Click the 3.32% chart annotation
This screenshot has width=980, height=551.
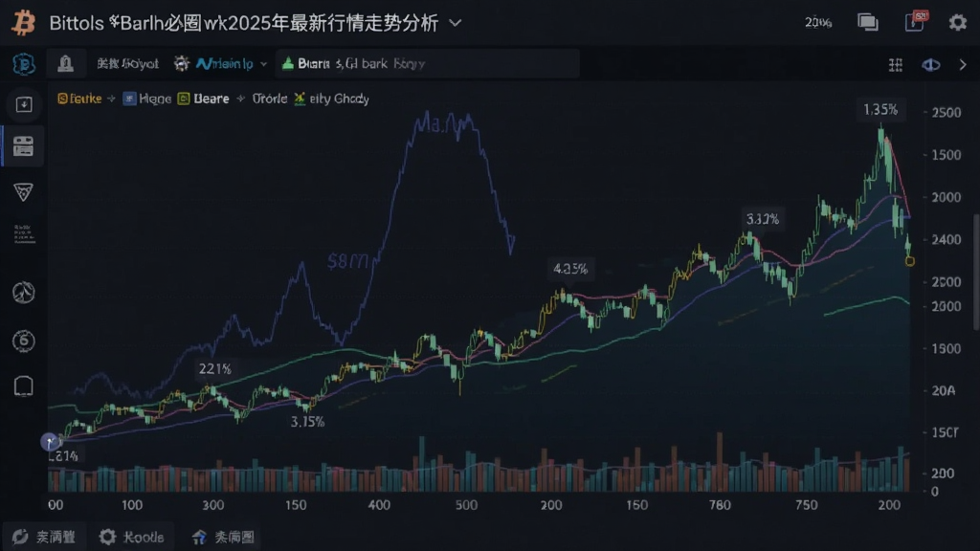tap(763, 219)
